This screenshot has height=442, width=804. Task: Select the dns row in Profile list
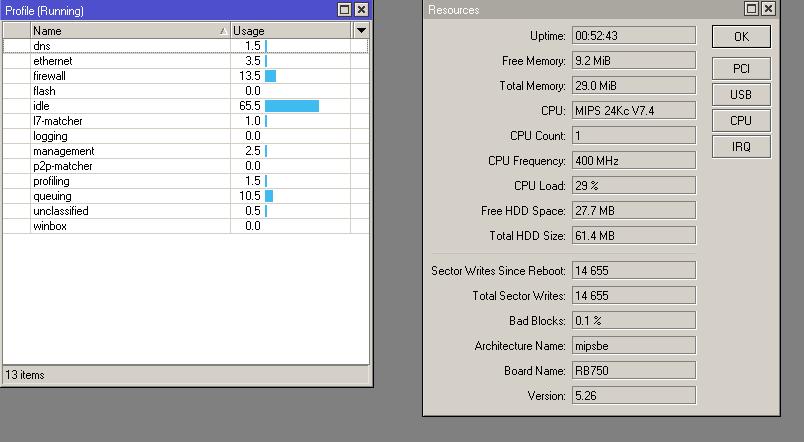(x=186, y=46)
